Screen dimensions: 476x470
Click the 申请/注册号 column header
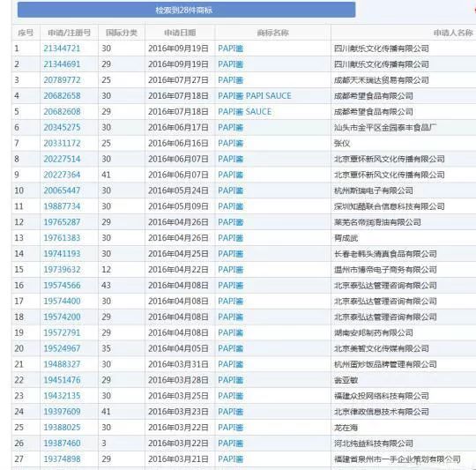coord(70,33)
